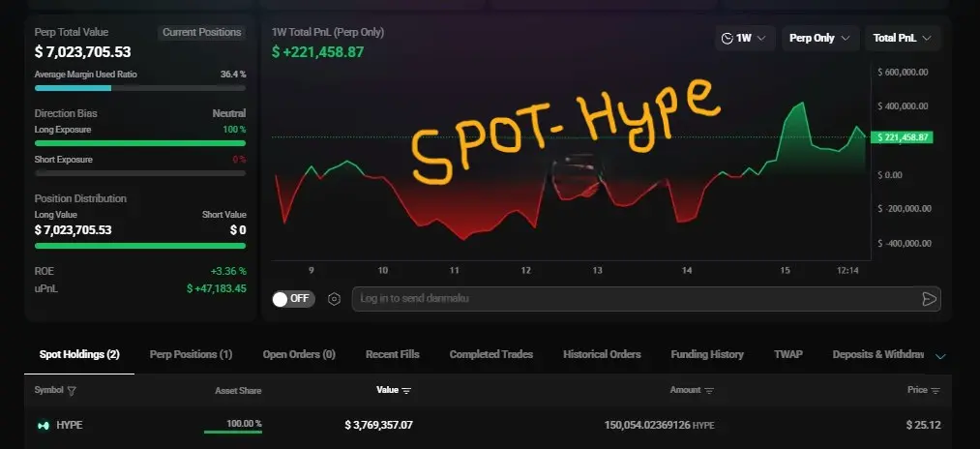The image size is (980, 449).
Task: Click the HYPE token logo icon
Action: 44,425
